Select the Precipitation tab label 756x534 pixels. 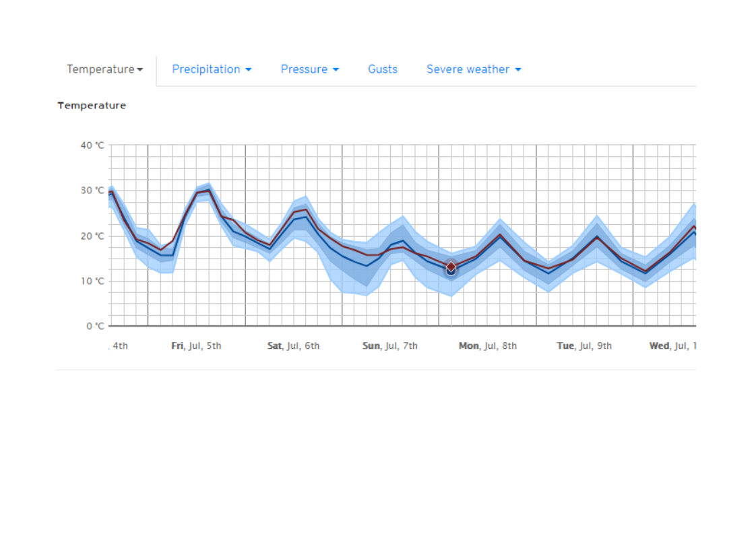tap(206, 69)
